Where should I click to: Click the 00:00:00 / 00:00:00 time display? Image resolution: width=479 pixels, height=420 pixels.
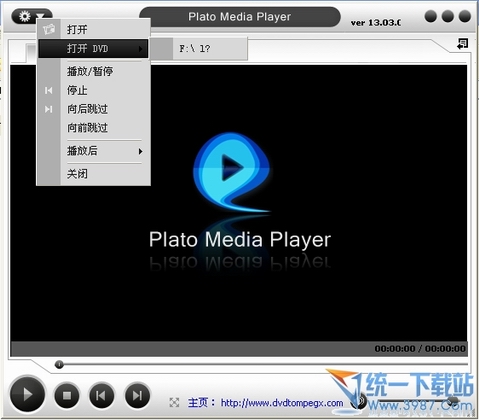420,349
